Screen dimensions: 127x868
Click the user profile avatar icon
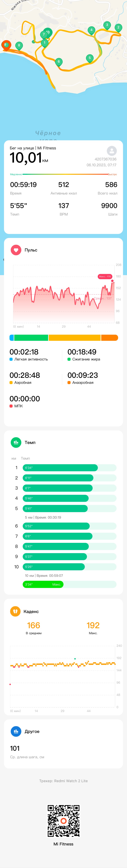point(112,151)
